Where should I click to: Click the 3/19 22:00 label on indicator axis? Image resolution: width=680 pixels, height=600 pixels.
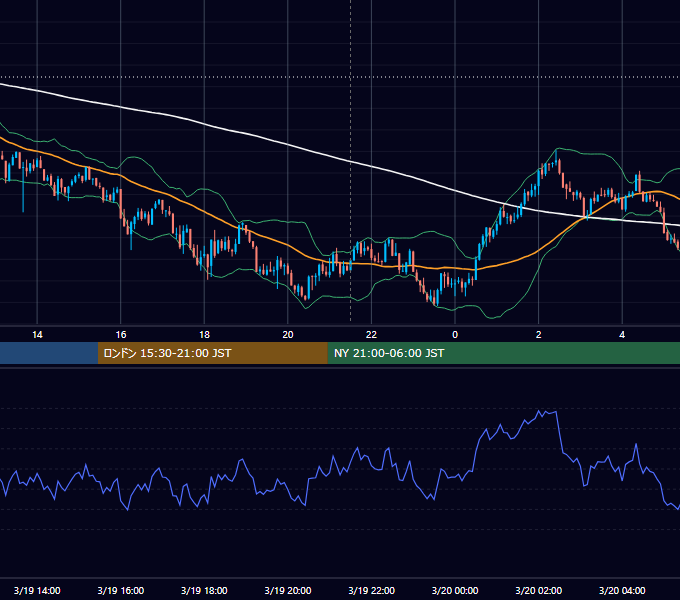pyautogui.click(x=372, y=590)
